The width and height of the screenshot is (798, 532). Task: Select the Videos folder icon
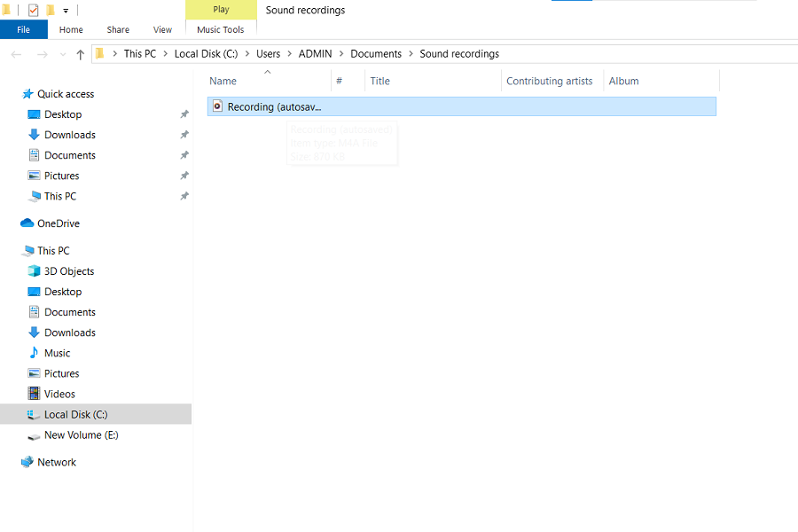click(x=34, y=394)
